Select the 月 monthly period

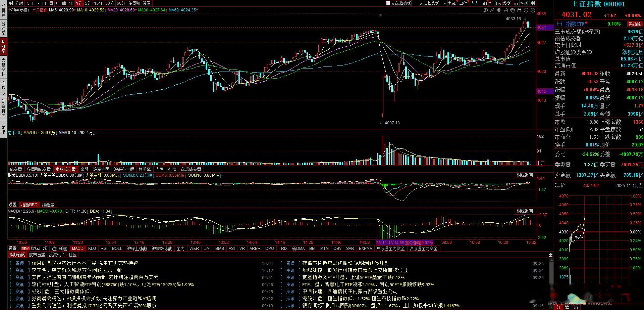(58, 3)
